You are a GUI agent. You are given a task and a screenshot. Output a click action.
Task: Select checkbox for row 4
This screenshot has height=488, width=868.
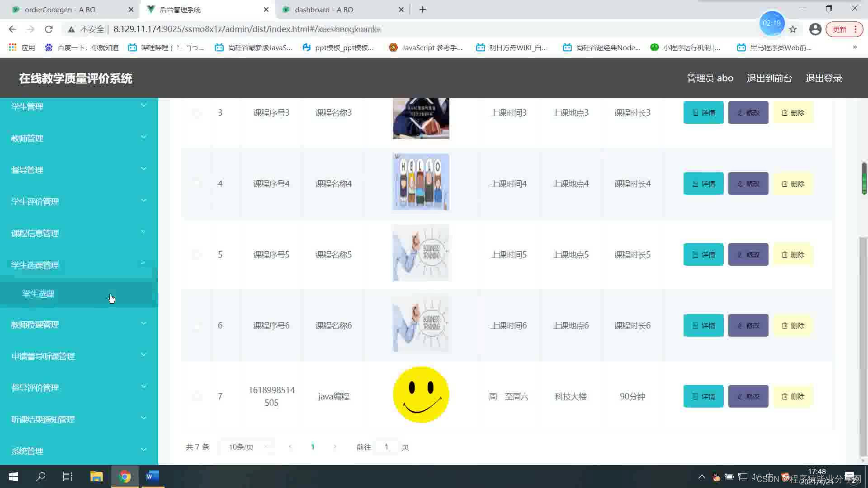(196, 183)
